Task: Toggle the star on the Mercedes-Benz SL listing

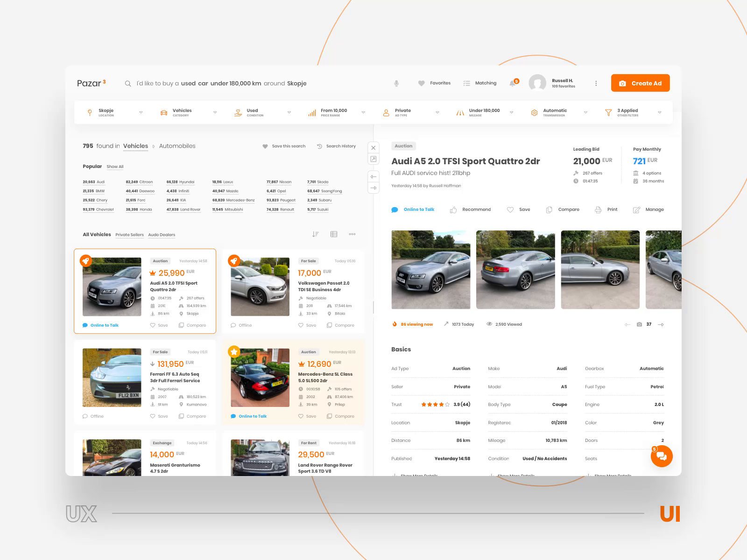Action: click(x=234, y=352)
